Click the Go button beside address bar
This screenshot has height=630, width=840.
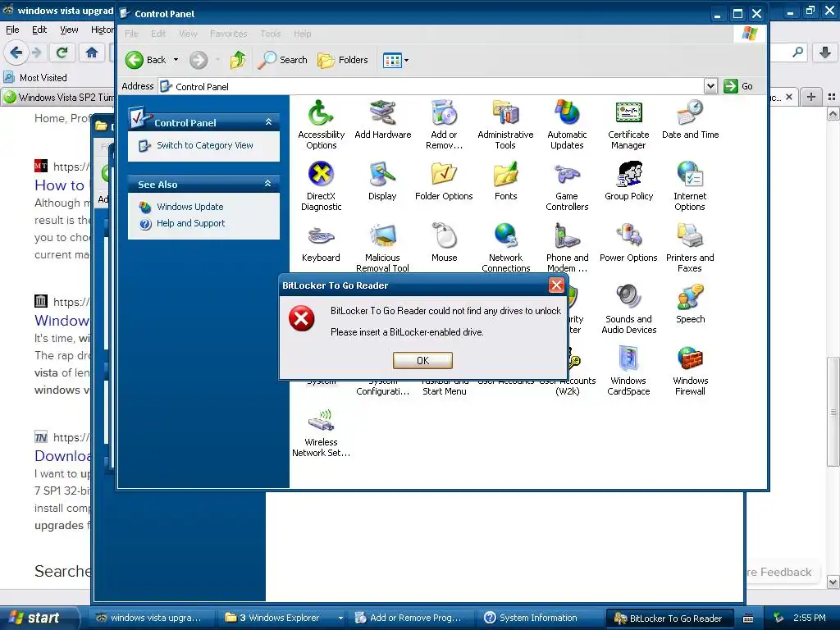[738, 85]
